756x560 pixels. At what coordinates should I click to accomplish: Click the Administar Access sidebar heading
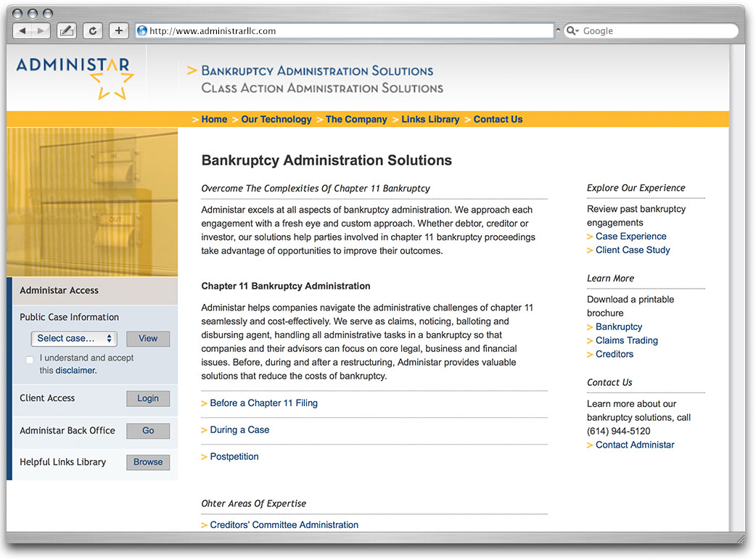click(59, 290)
